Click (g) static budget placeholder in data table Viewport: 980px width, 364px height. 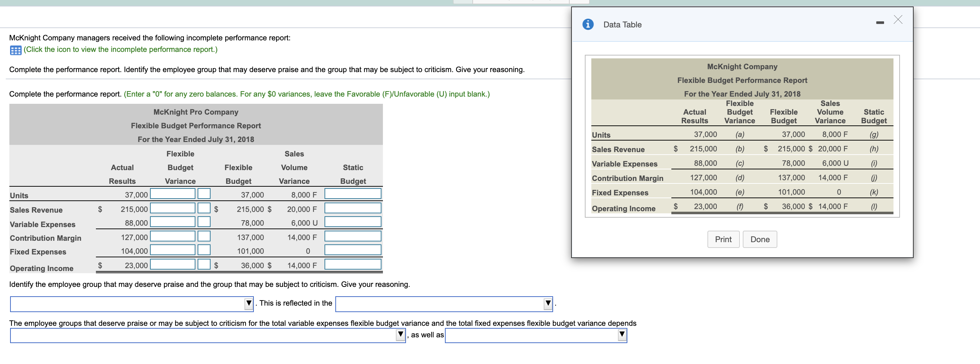click(874, 135)
